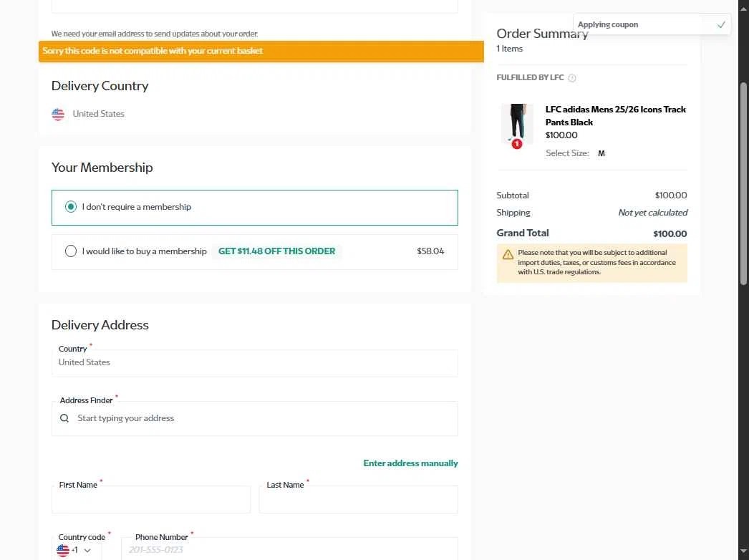749x560 pixels.
Task: Open the Country field in Delivery Address
Action: coord(254,363)
